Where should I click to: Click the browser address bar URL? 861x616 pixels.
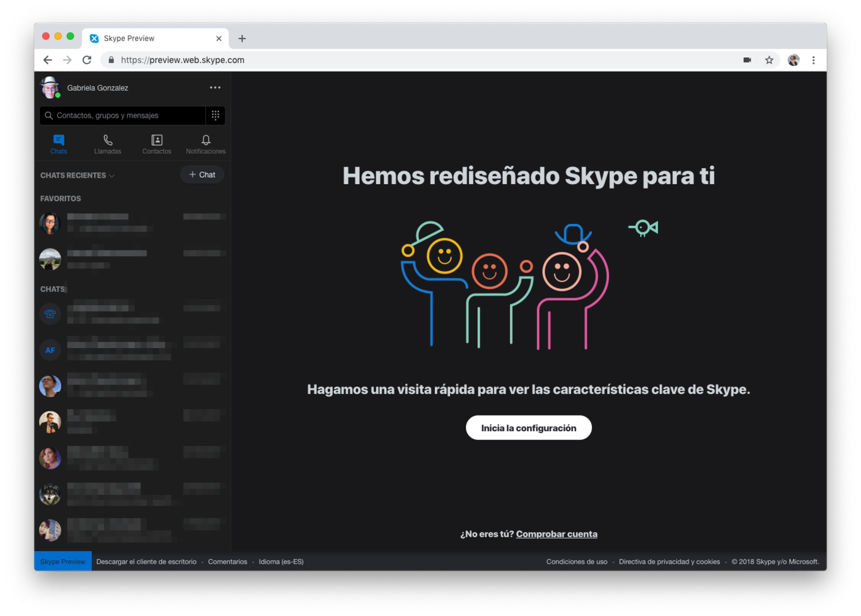(x=183, y=60)
